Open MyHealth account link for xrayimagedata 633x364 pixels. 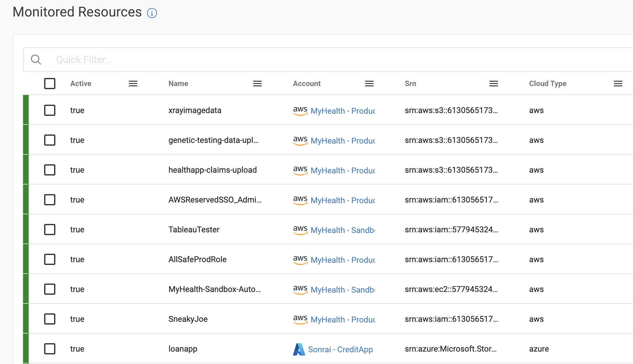343,111
